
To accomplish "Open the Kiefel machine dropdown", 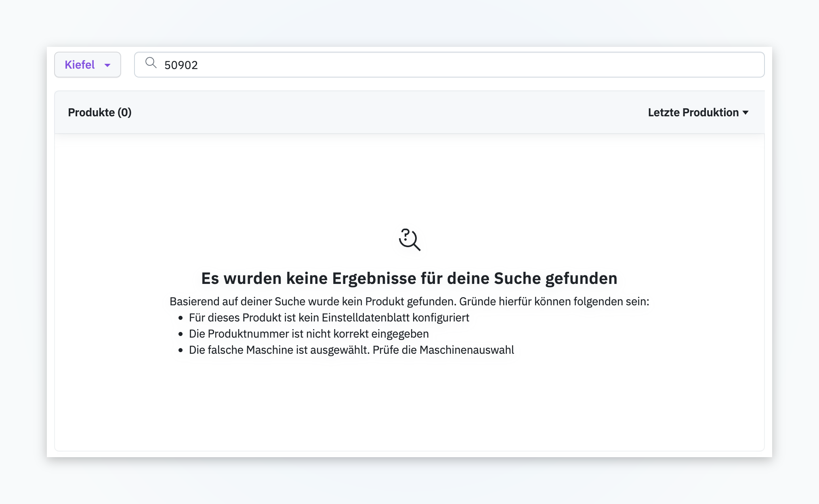I will point(88,65).
